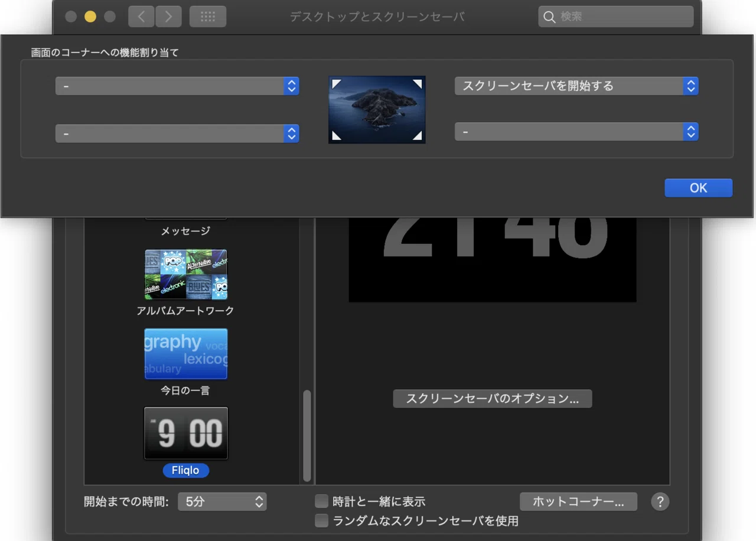Choose the アルバムアートワーク screen saver icon
756x541 pixels.
pyautogui.click(x=186, y=275)
